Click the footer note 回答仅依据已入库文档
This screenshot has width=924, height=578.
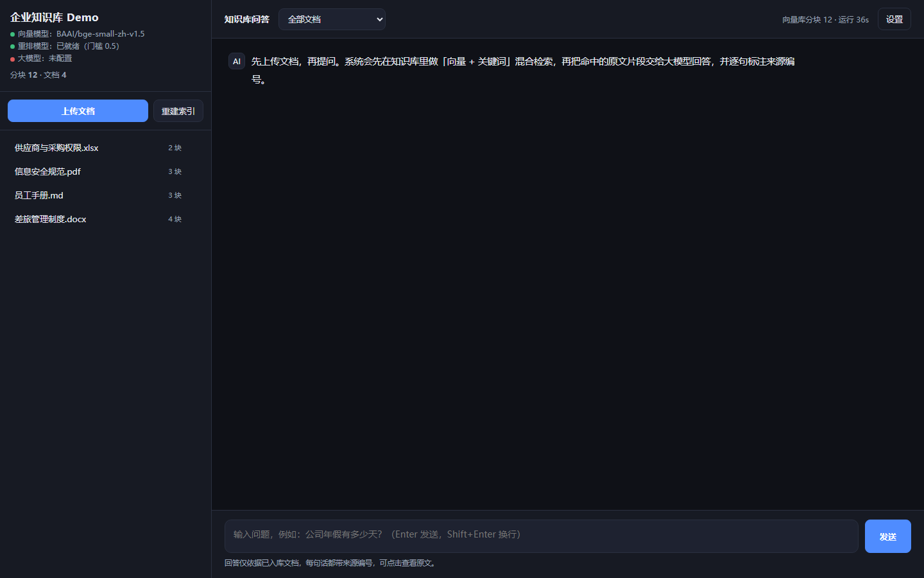click(331, 563)
